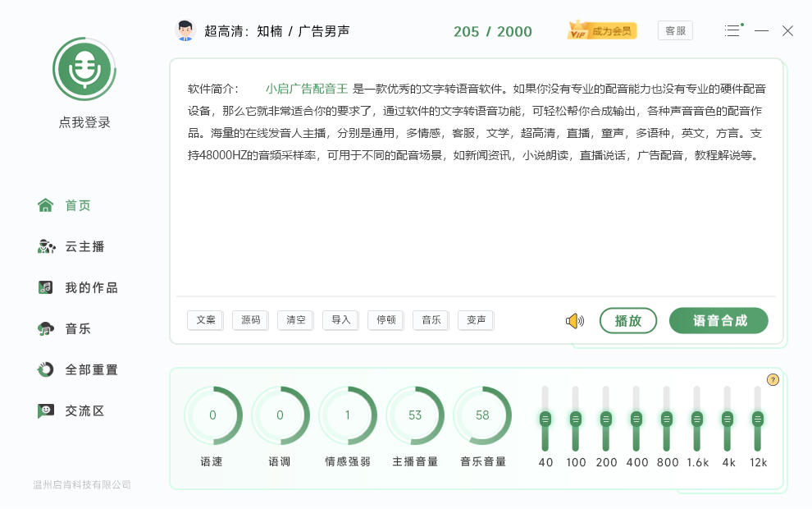The height and width of the screenshot is (509, 812).
Task: Open 我的作品 my works icon
Action: tap(46, 287)
